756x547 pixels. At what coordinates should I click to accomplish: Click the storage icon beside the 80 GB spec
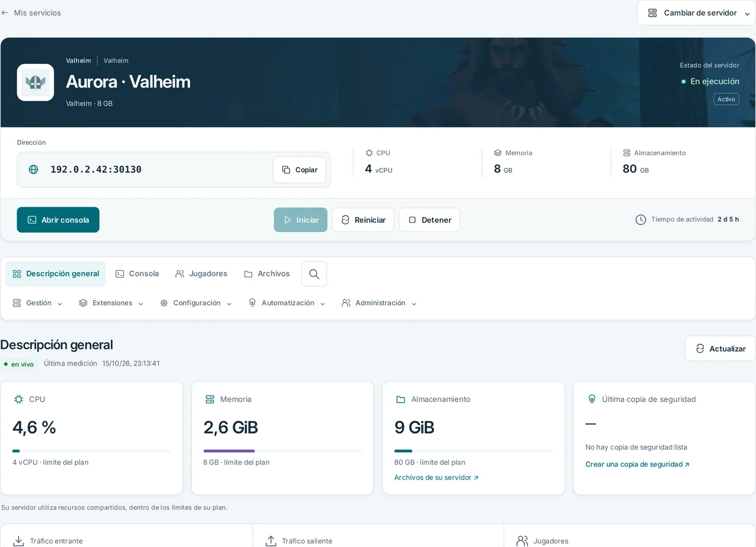tap(627, 152)
